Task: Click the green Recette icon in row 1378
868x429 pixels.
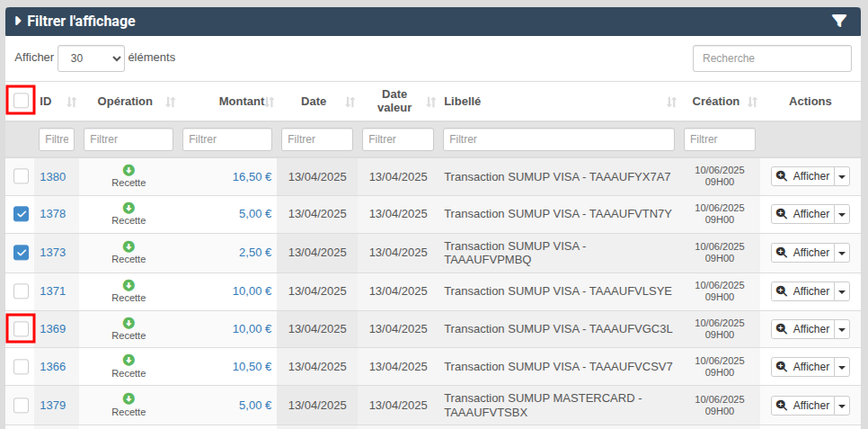Action: click(x=128, y=208)
